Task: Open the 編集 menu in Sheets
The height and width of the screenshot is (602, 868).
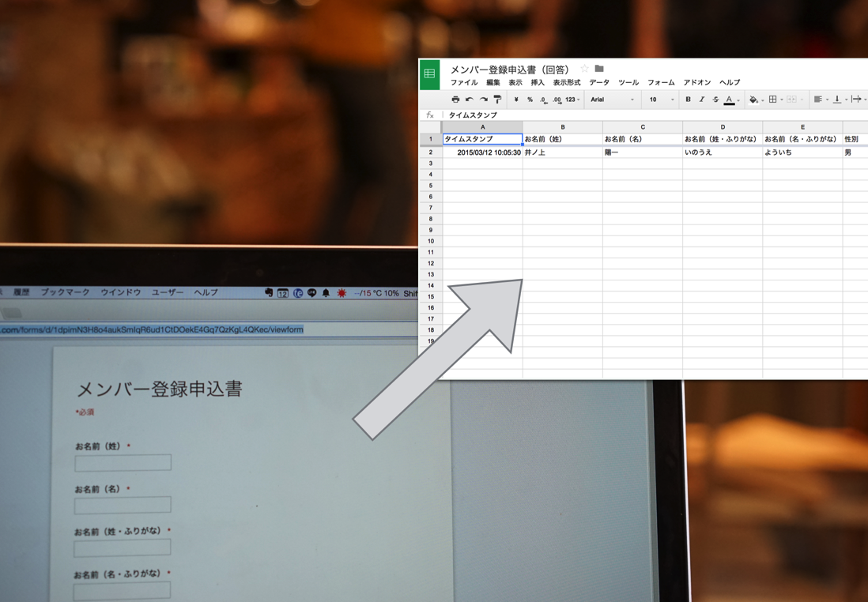Action: point(493,82)
